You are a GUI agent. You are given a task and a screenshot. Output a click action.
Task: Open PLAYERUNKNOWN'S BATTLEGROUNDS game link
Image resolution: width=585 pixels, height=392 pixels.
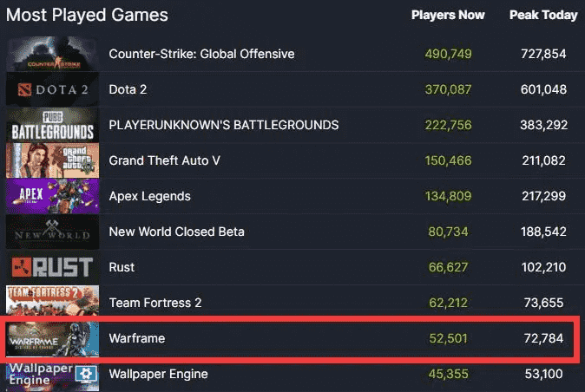224,125
